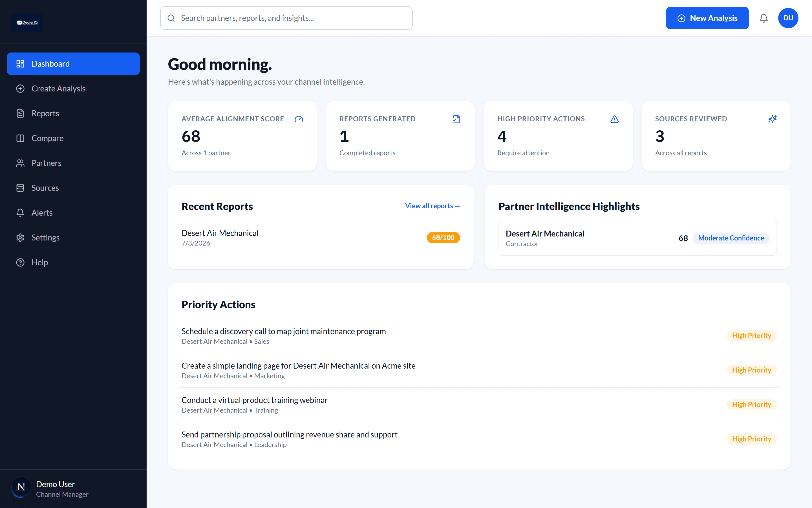Click the Reports document icon

click(x=21, y=113)
